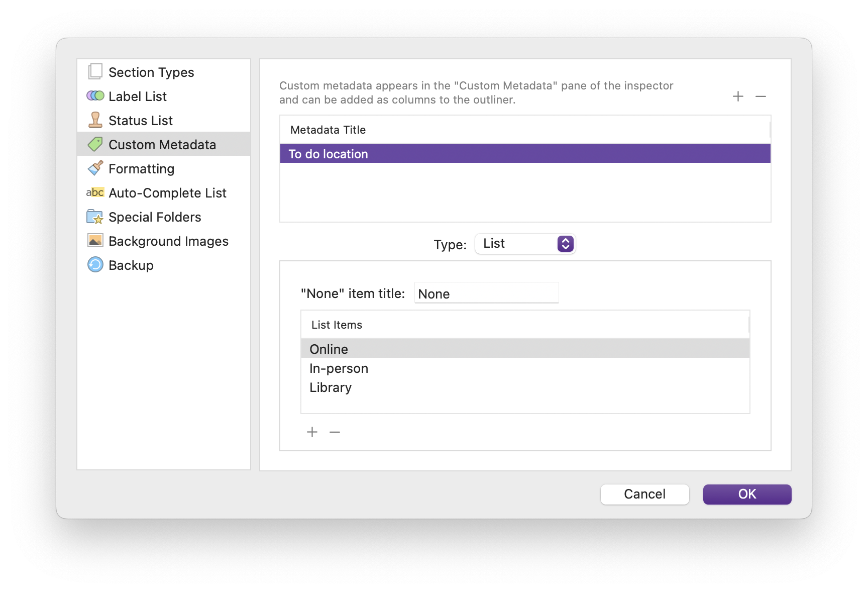Viewport: 868px width, 593px height.
Task: Click the Auto-Complete List abc icon
Action: point(95,192)
